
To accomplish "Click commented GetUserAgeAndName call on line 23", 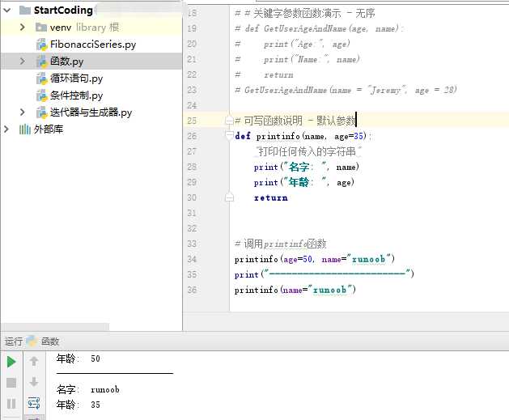I will (x=346, y=90).
